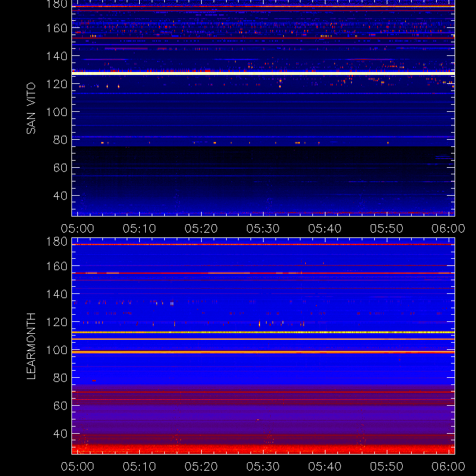Choose frequency label 100 on Learmonth axis
Viewport: 476px width, 476px height.
57,350
